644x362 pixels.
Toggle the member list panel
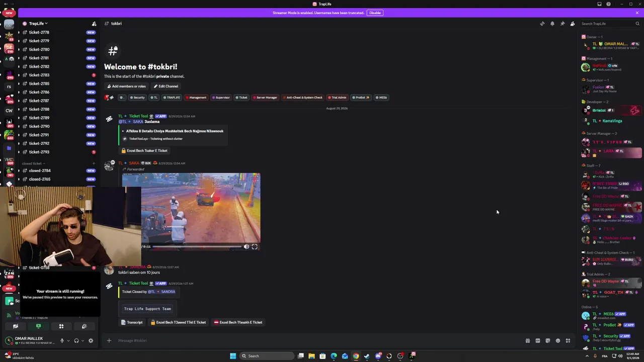[x=573, y=24]
